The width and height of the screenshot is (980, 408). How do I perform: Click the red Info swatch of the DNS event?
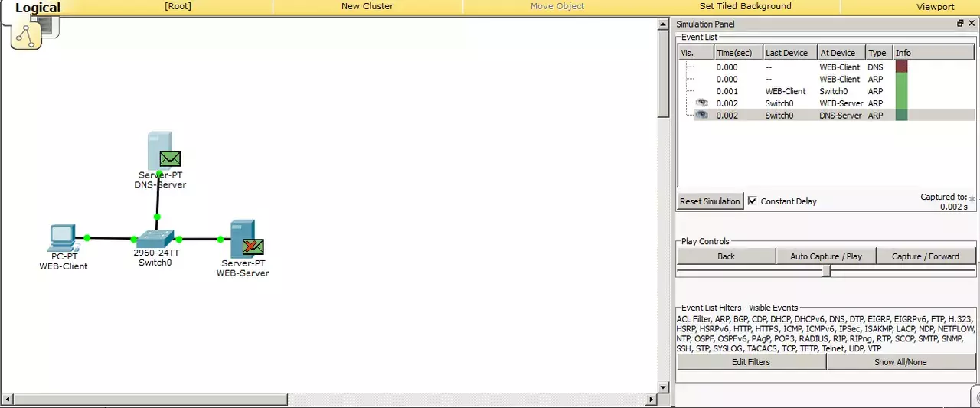[x=901, y=67]
